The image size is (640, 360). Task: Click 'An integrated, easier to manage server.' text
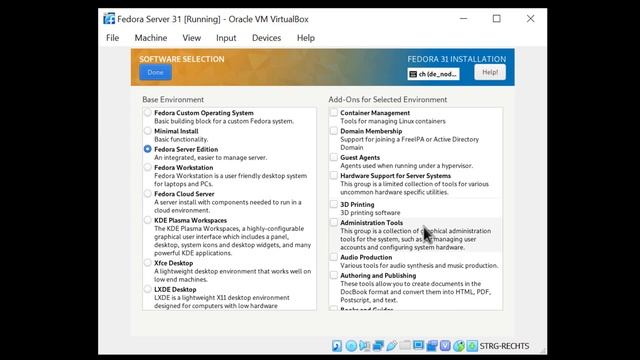[211, 158]
